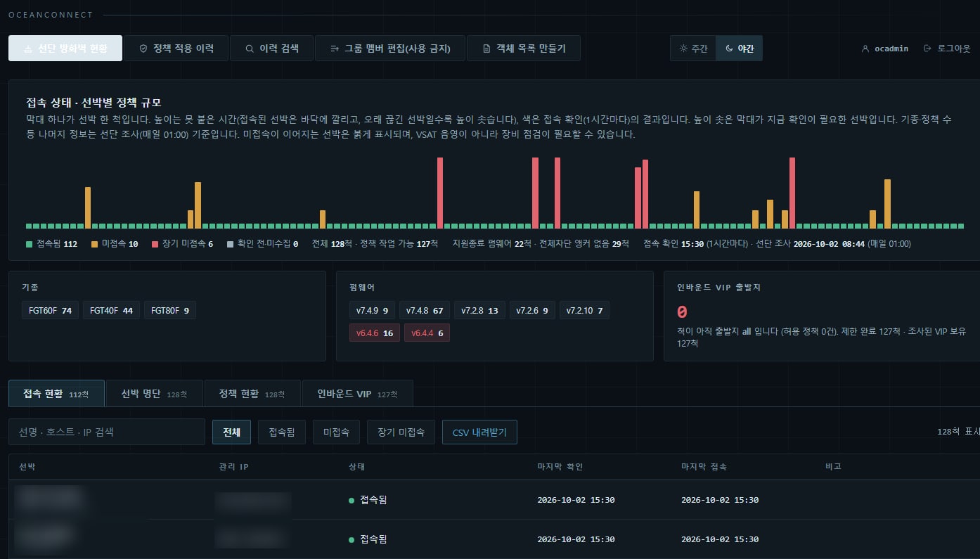
Task: Filter the table by 접속됨 button
Action: pyautogui.click(x=282, y=432)
